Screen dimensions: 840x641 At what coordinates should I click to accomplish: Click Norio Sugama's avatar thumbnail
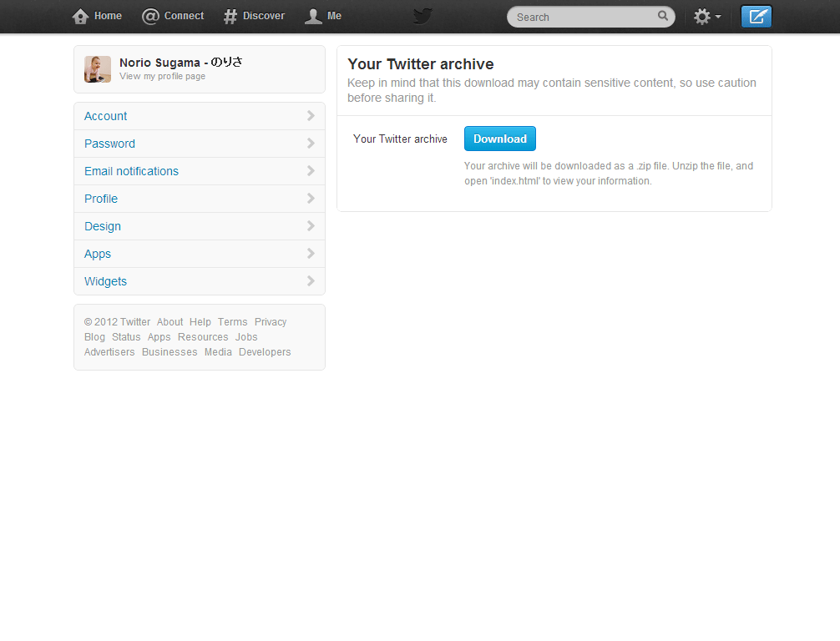coord(98,69)
